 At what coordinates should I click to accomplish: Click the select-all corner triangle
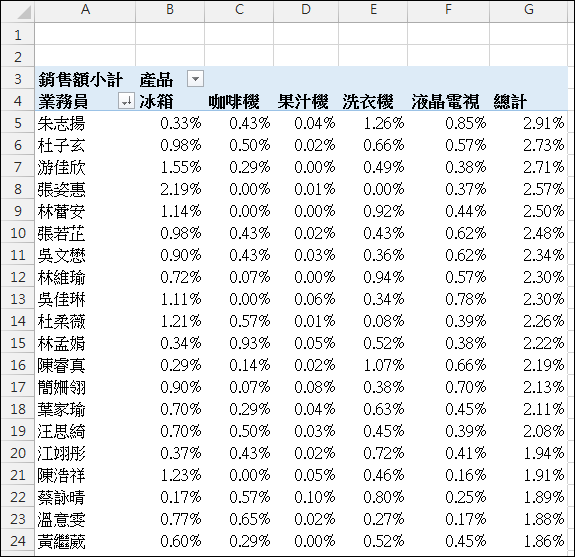[x=24, y=12]
